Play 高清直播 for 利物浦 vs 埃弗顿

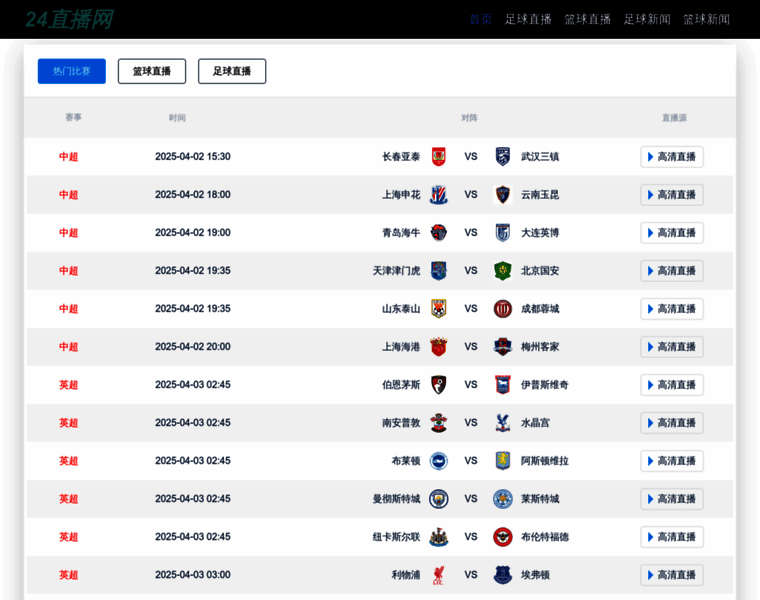pyautogui.click(x=672, y=575)
